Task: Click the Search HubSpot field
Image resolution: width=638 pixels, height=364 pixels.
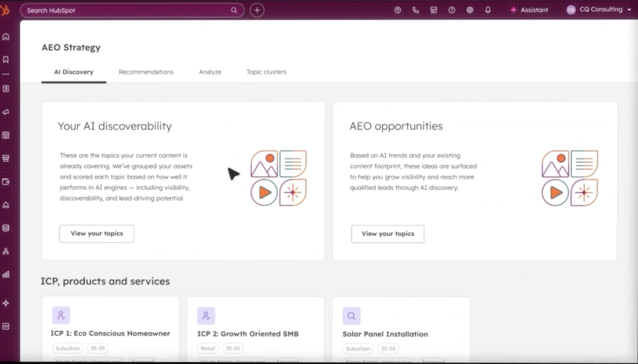Action: point(126,10)
